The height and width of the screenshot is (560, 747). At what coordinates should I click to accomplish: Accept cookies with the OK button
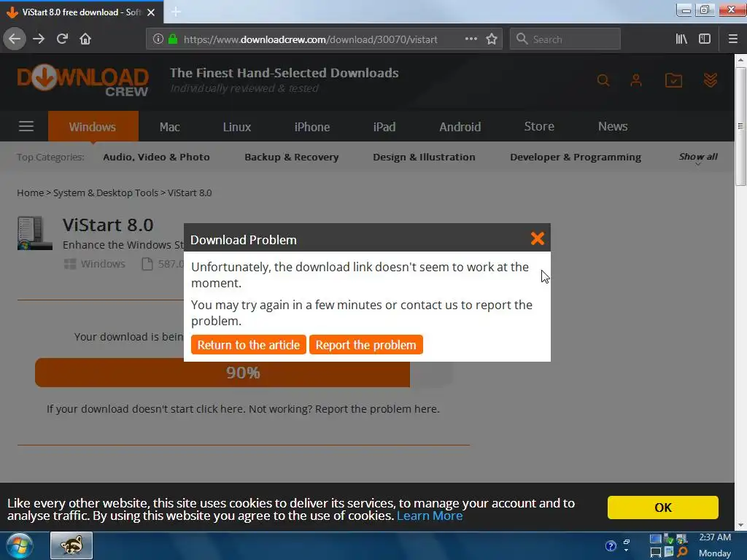pyautogui.click(x=662, y=507)
